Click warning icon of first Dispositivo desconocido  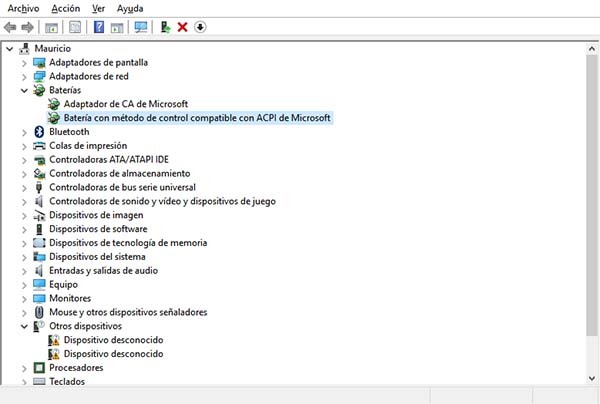54,340
